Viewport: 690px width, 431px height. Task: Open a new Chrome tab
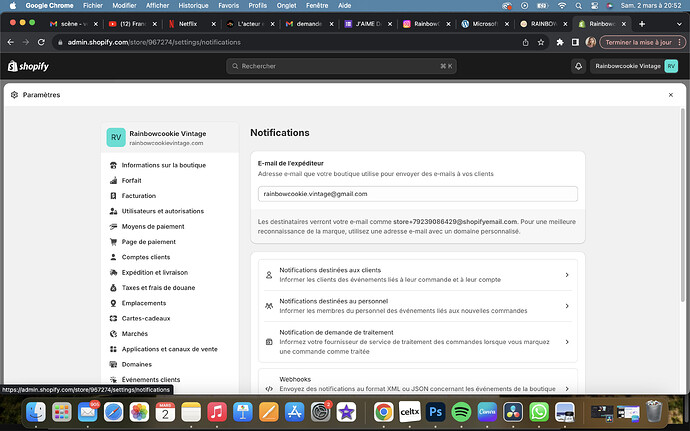[642, 24]
